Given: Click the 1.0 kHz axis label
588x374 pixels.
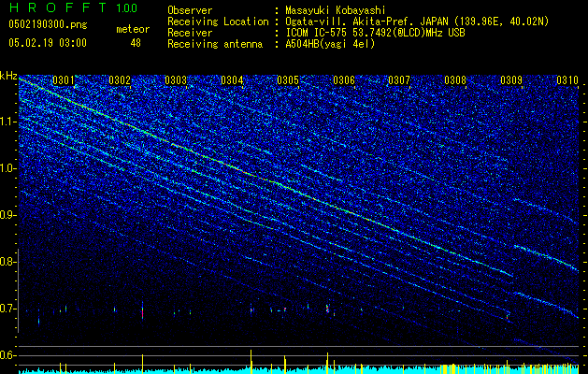Looking at the screenshot, I should 8,168.
